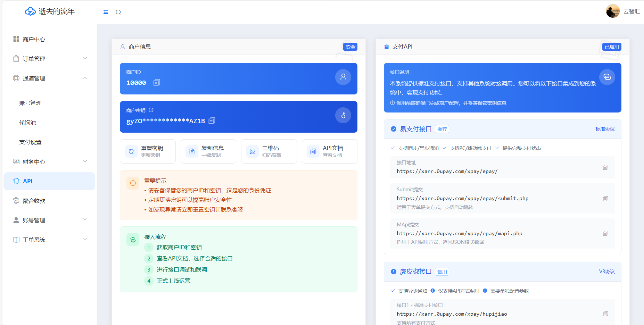Open the 二维码 button
Viewport: 644px width, 325px height.
269,151
